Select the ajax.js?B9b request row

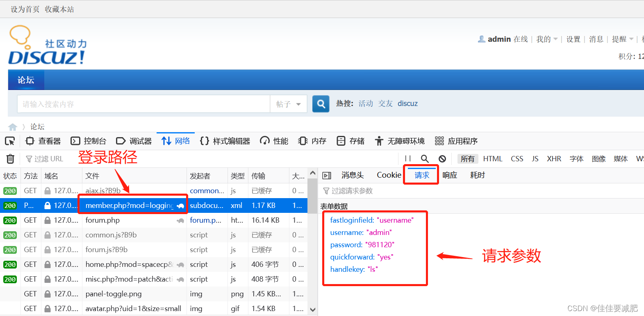(x=154, y=191)
